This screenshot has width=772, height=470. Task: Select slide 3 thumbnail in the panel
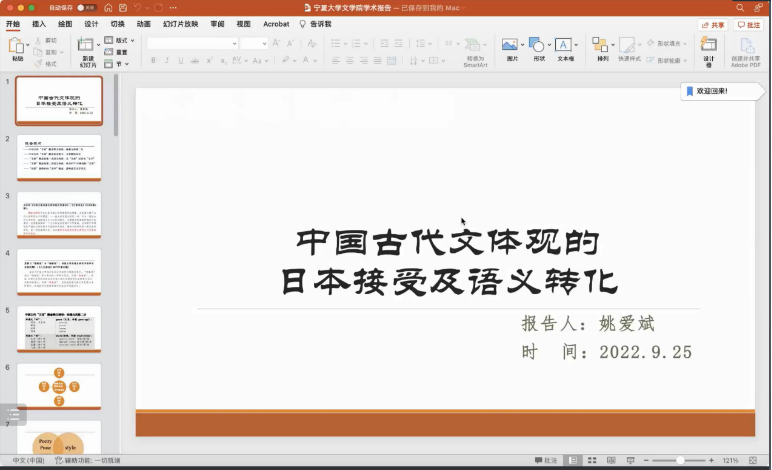tap(58, 214)
